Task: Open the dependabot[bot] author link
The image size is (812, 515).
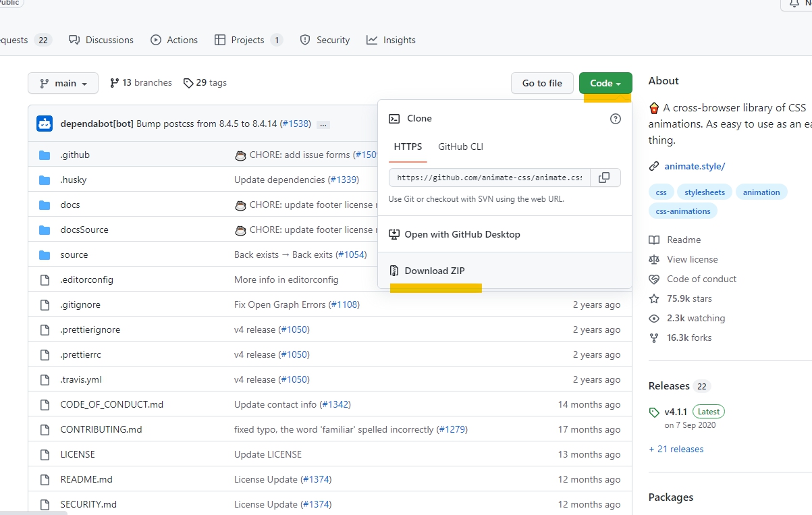Action: pyautogui.click(x=97, y=124)
